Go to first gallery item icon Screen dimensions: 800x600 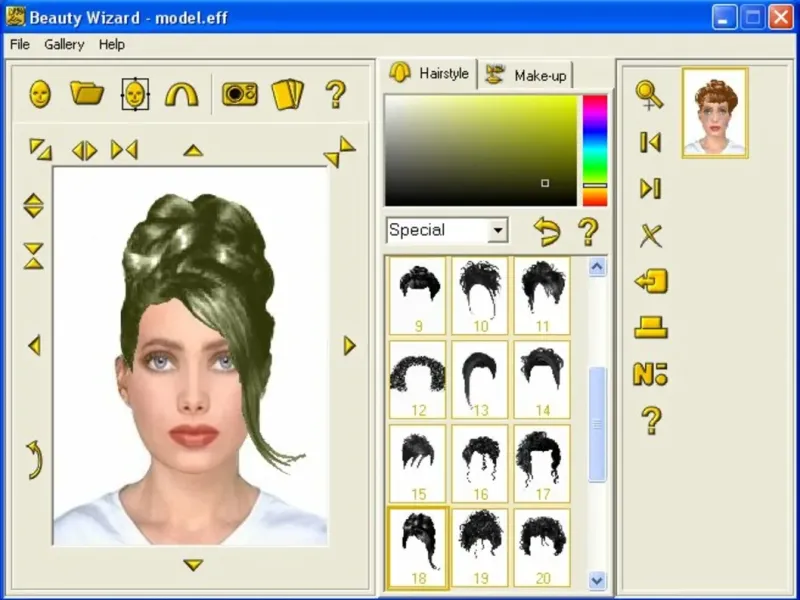tap(651, 142)
